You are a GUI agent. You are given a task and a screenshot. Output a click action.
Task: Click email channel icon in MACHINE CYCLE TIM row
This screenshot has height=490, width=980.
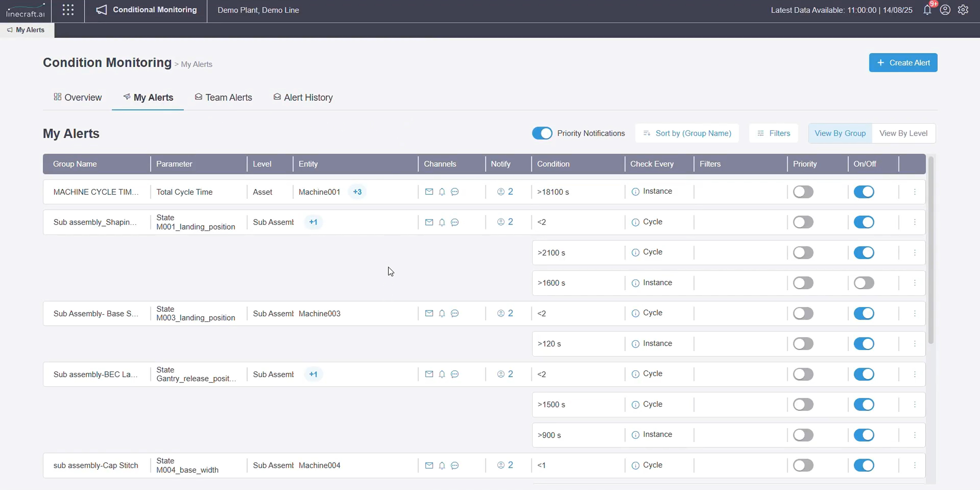pos(429,192)
